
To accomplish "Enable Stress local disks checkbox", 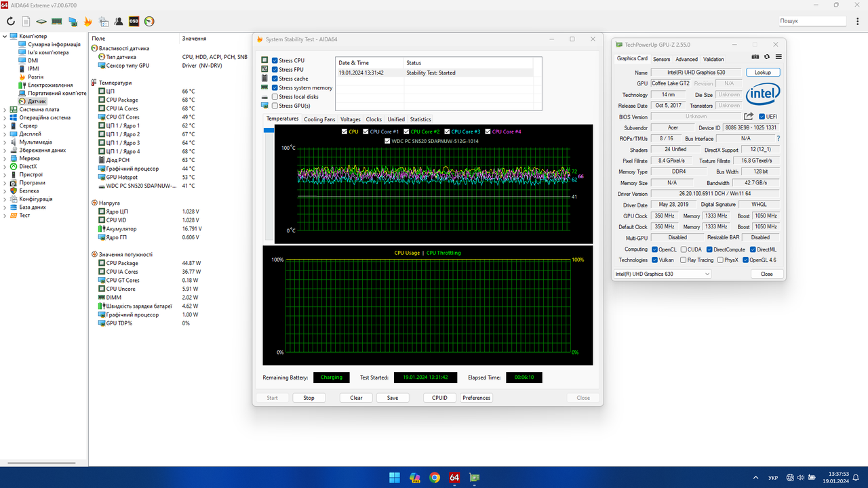I will click(x=275, y=97).
